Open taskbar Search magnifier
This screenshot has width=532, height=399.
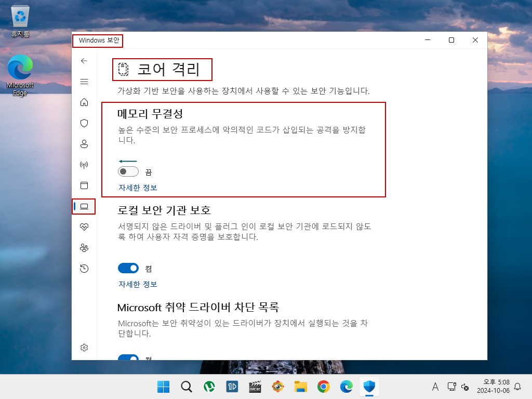(x=187, y=387)
